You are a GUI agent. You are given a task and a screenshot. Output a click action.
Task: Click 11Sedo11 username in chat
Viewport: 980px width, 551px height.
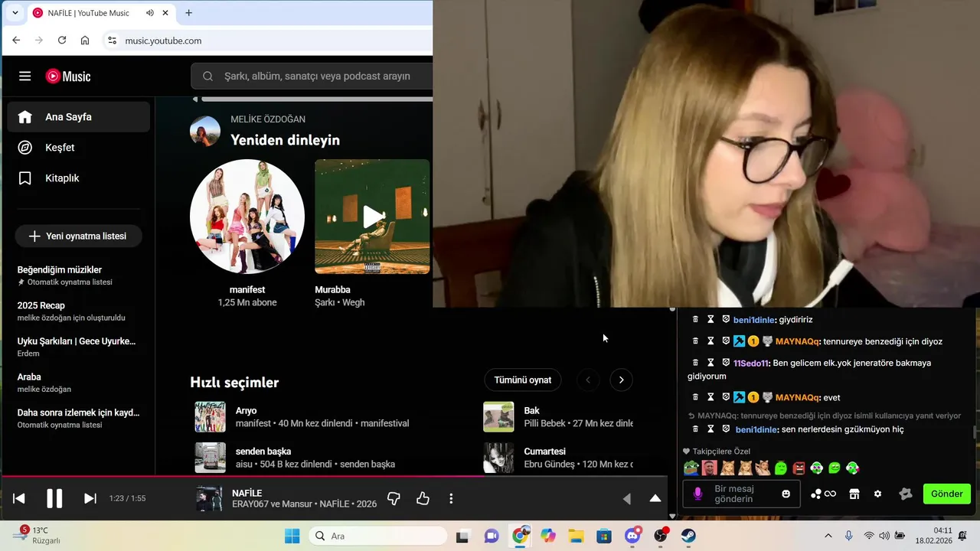(751, 363)
